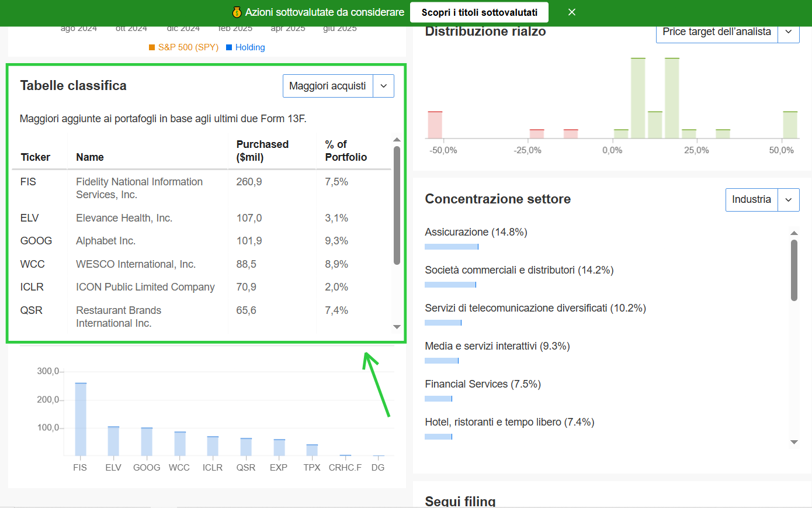Click the sector list scroll-up arrow
This screenshot has height=508, width=812.
pyautogui.click(x=794, y=233)
